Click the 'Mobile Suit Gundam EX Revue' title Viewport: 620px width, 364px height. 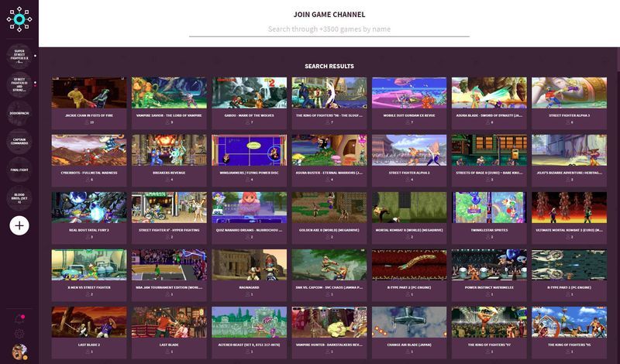coord(409,115)
